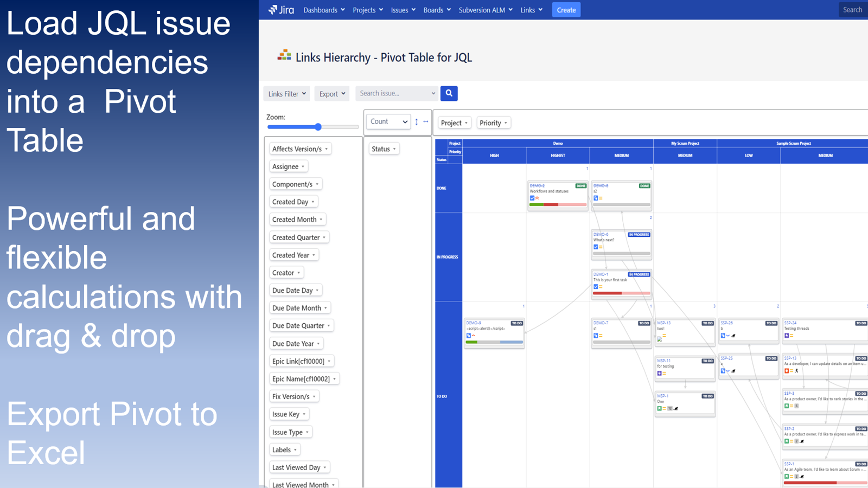Click the blue search magnifier button
Image resolution: width=868 pixels, height=488 pixels.
(x=449, y=93)
